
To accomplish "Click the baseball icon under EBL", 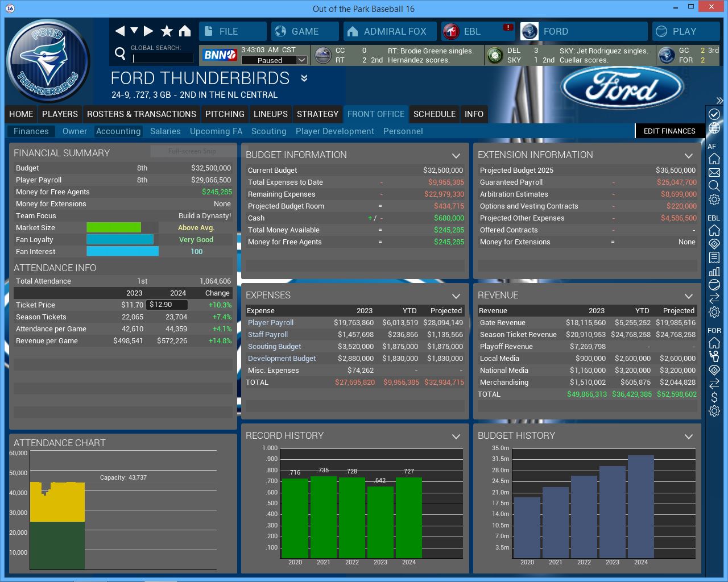I will click(714, 285).
